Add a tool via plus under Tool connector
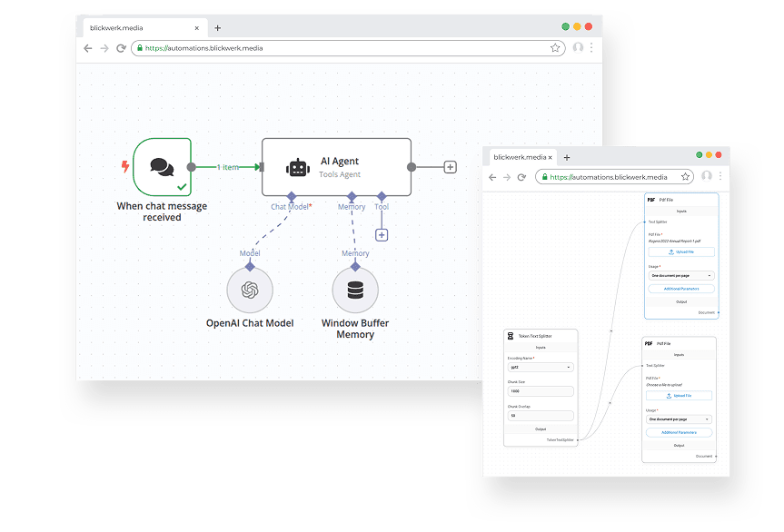Screen dimensions: 784x532 tap(382, 235)
